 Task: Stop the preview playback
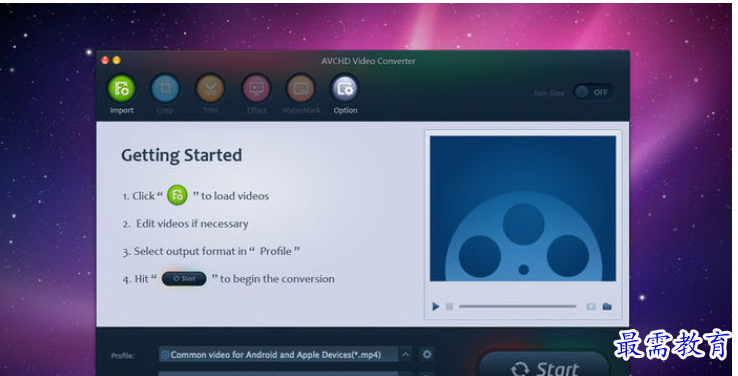point(449,307)
